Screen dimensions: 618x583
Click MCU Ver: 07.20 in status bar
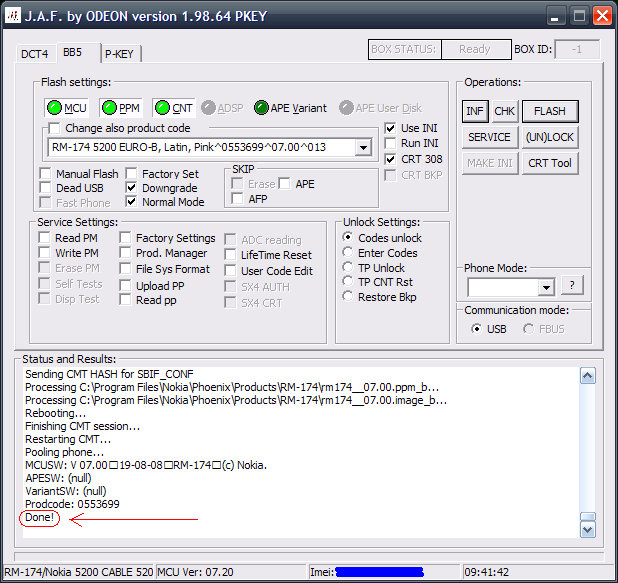tap(195, 572)
